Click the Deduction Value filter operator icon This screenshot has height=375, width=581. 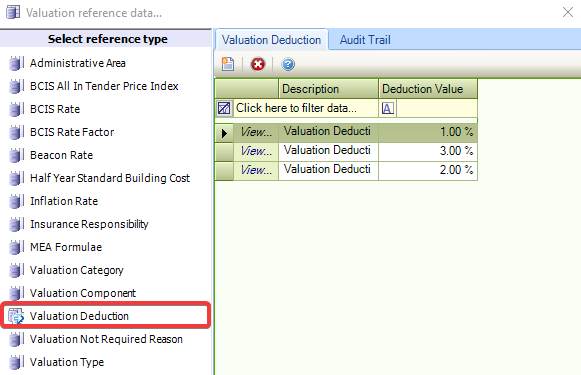(388, 108)
